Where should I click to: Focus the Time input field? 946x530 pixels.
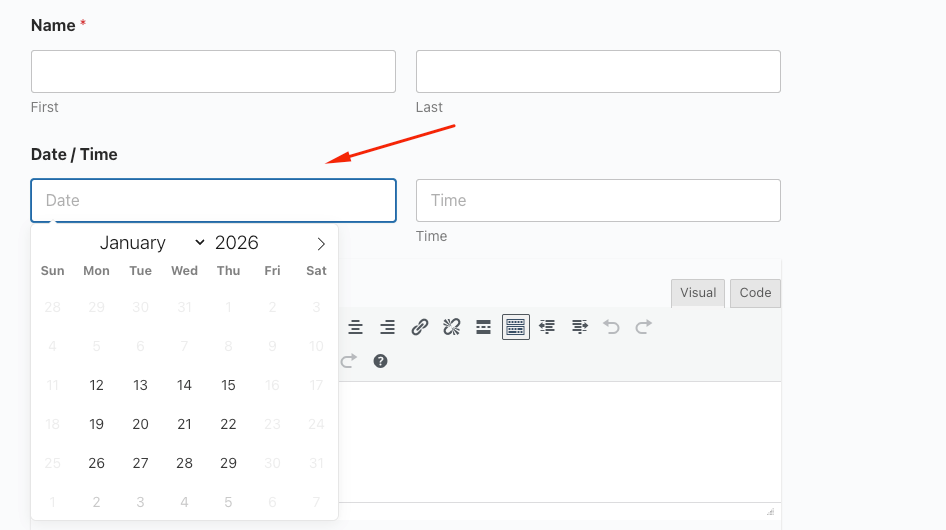tap(598, 200)
